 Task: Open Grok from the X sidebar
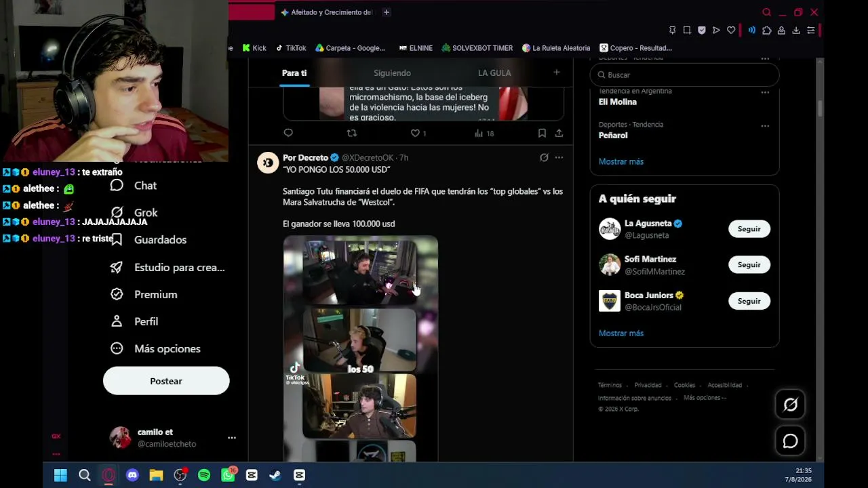click(134, 213)
